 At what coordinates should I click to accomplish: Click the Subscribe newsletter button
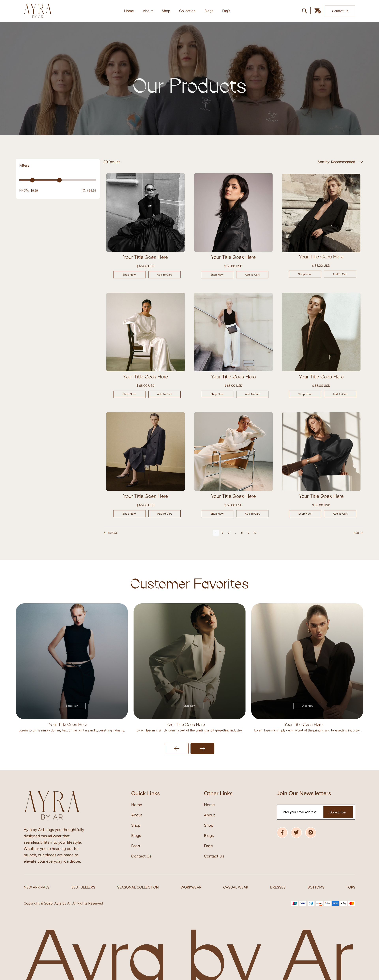click(x=338, y=812)
